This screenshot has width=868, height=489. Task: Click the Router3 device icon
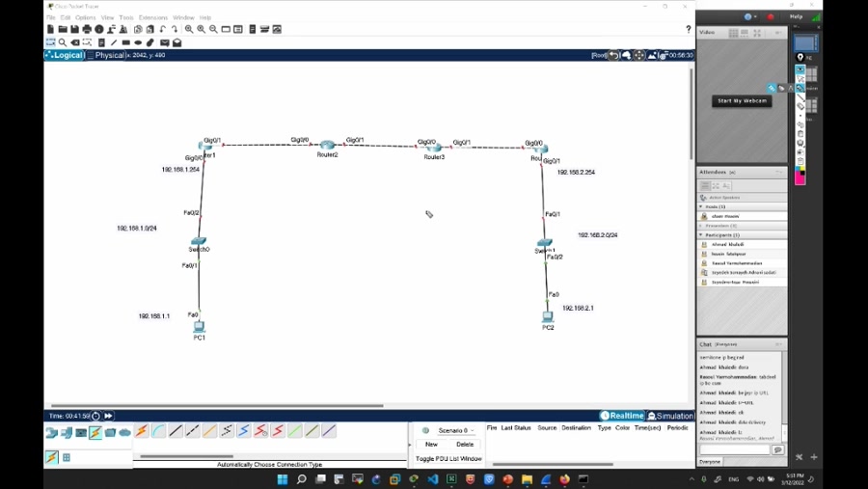point(434,148)
